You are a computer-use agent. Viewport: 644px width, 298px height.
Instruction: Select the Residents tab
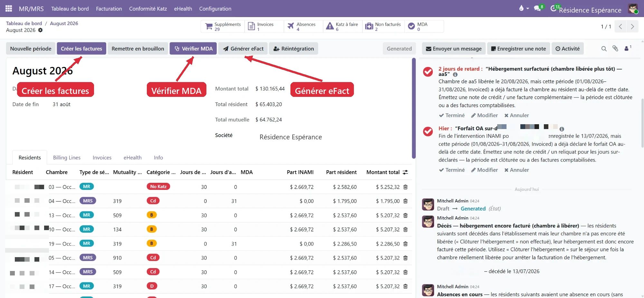point(30,158)
